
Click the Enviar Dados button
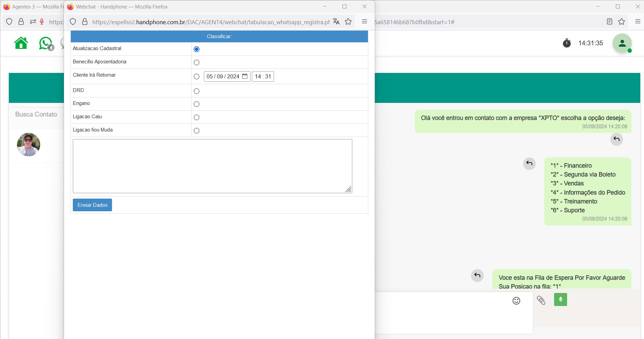[92, 205]
